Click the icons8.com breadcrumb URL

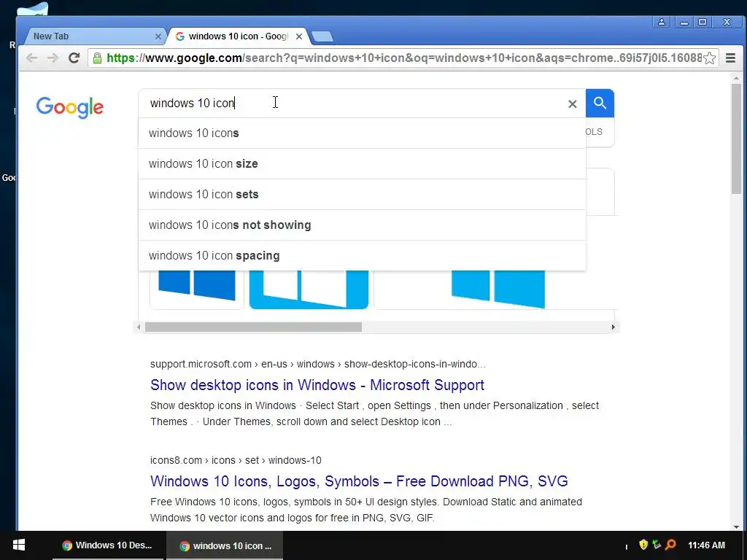pos(236,461)
